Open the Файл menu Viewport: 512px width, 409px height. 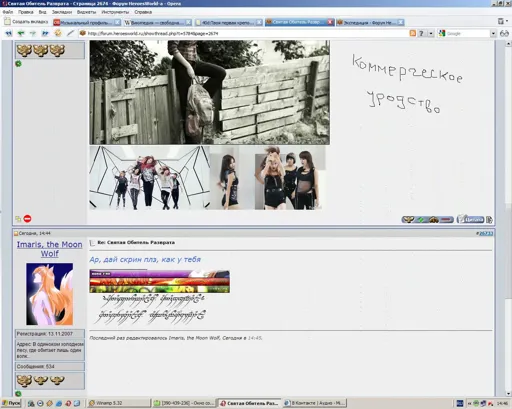pos(8,12)
